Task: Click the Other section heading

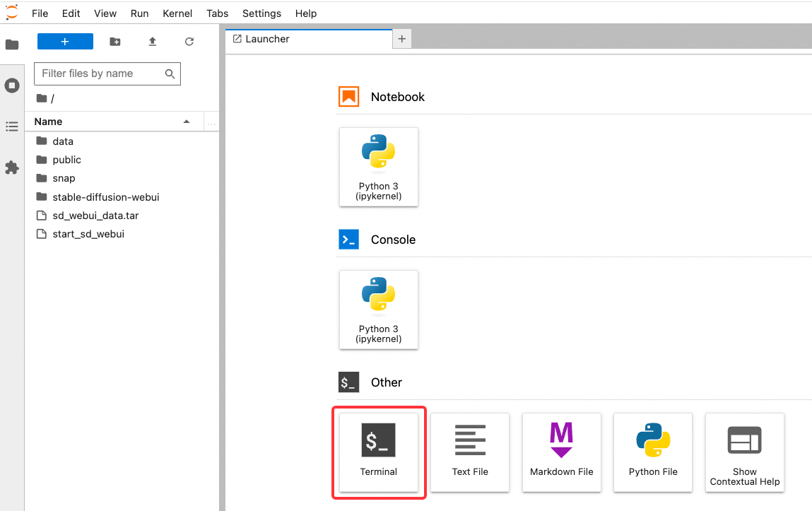Action: tap(387, 382)
